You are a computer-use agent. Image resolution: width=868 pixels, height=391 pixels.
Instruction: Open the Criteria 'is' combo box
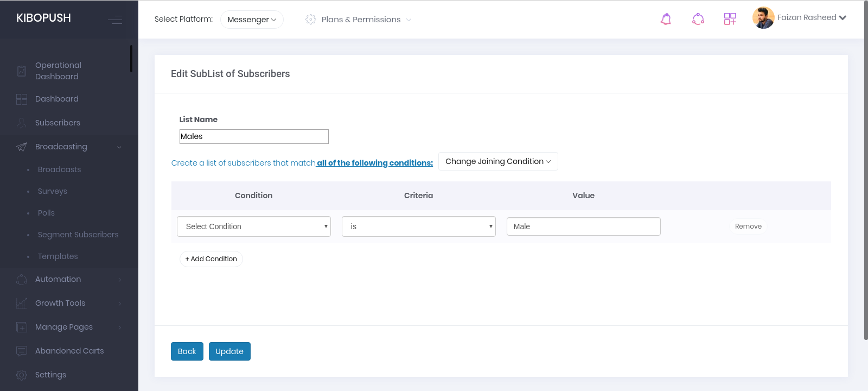[x=419, y=226]
